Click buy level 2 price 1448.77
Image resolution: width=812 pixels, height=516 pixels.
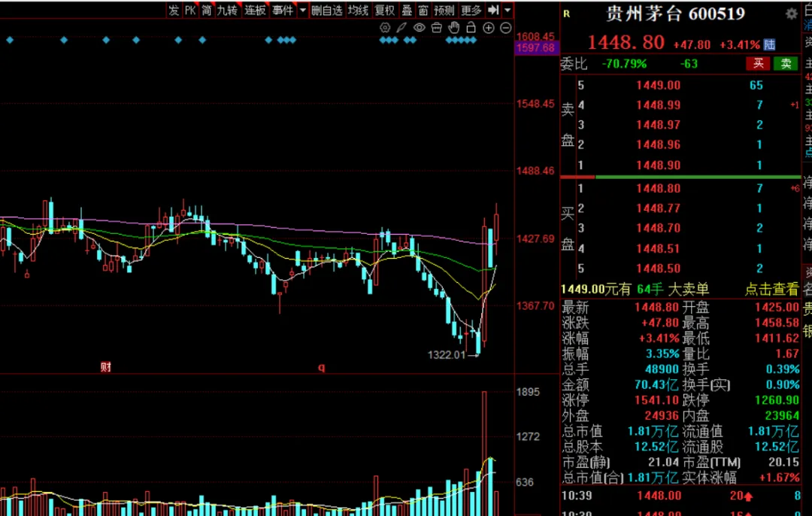658,208
